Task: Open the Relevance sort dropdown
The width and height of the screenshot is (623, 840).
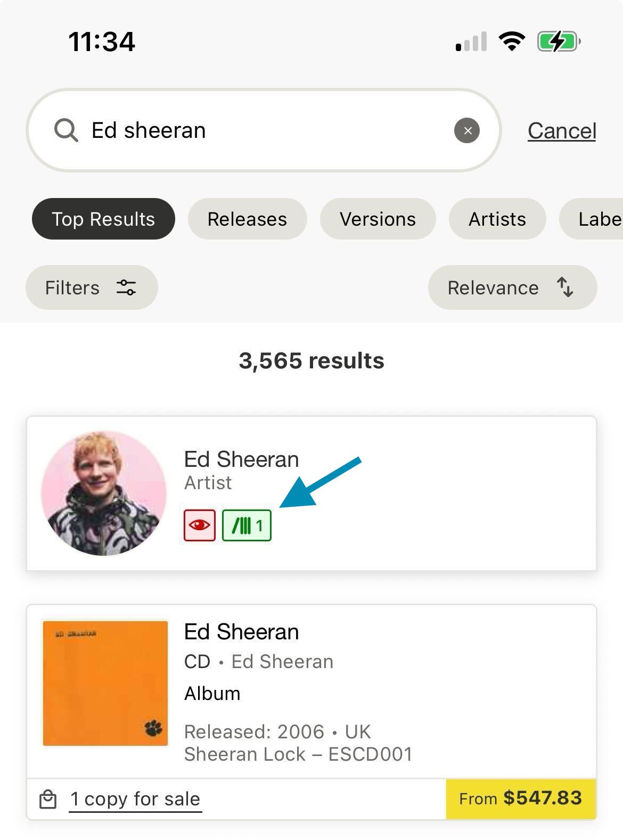Action: tap(512, 287)
